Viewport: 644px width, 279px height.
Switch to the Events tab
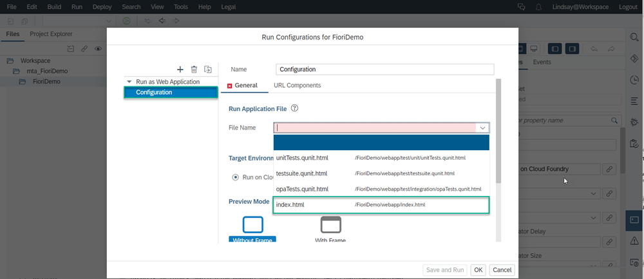pyautogui.click(x=542, y=62)
